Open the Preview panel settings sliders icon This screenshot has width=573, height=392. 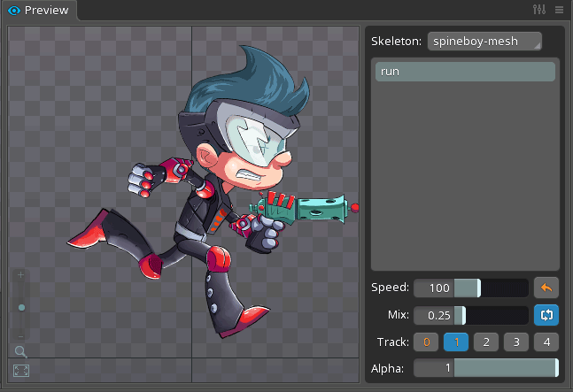pos(539,10)
